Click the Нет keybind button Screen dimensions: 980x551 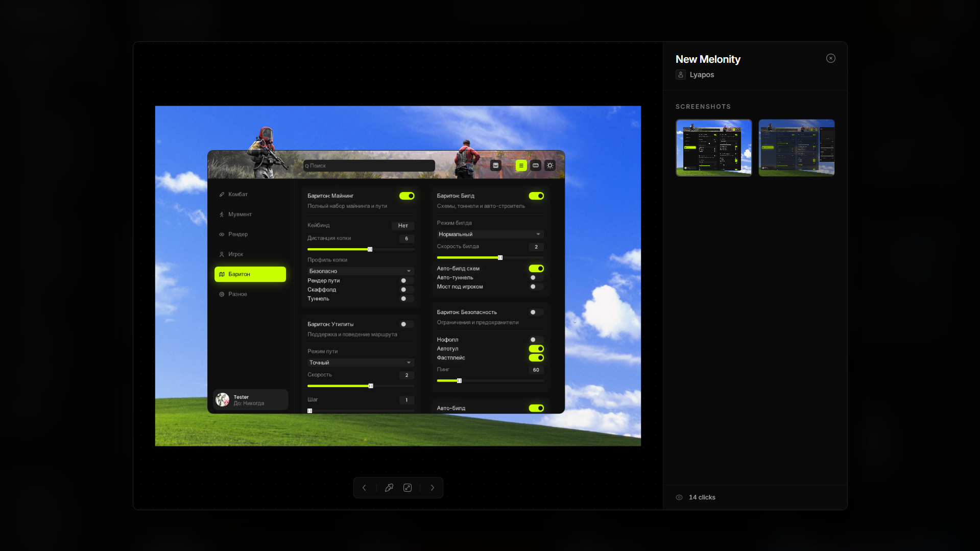[x=402, y=225]
